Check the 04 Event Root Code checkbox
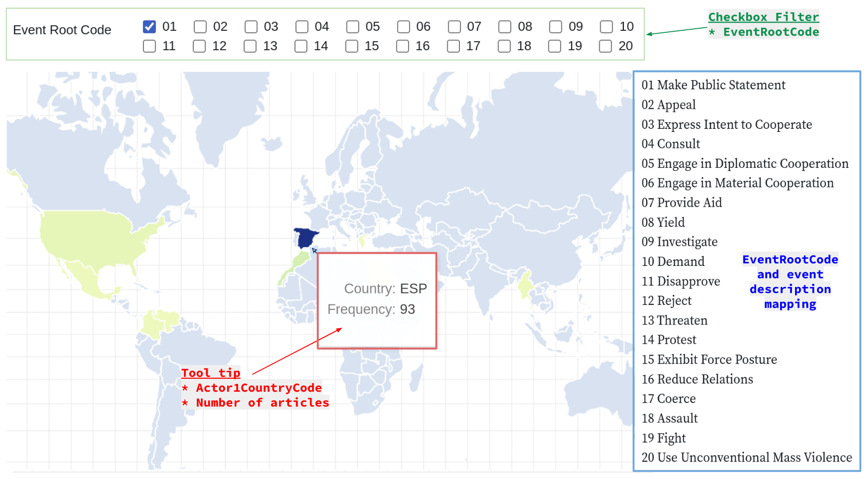The width and height of the screenshot is (868, 479). click(x=302, y=27)
